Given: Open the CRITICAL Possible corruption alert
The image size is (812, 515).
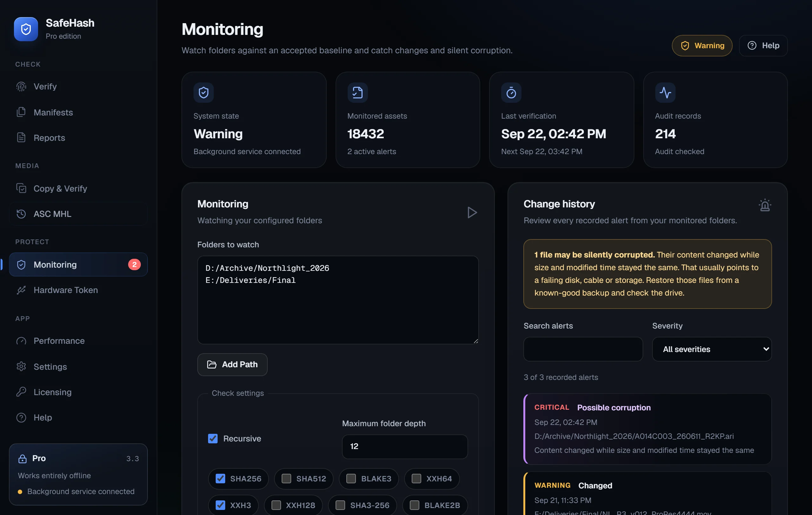Looking at the screenshot, I should pyautogui.click(x=647, y=429).
